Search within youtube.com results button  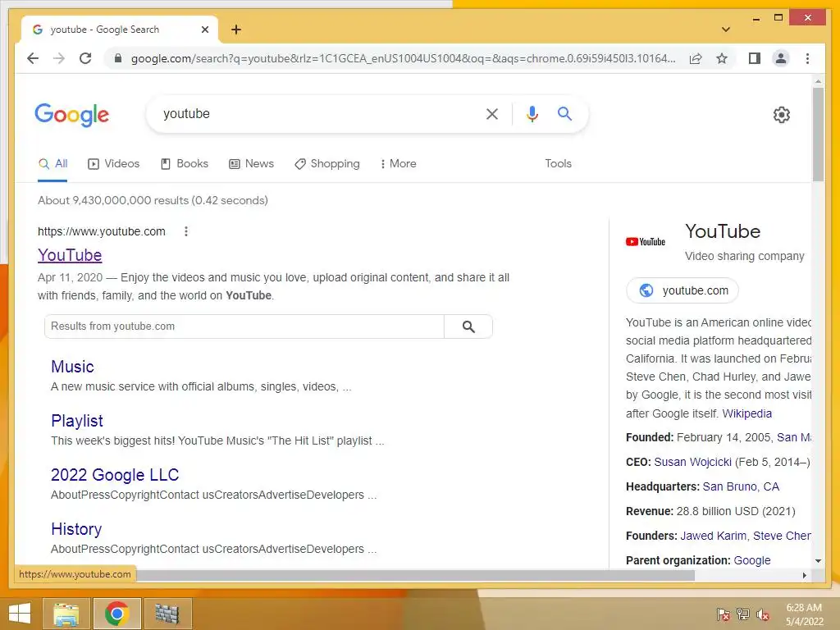click(x=468, y=326)
